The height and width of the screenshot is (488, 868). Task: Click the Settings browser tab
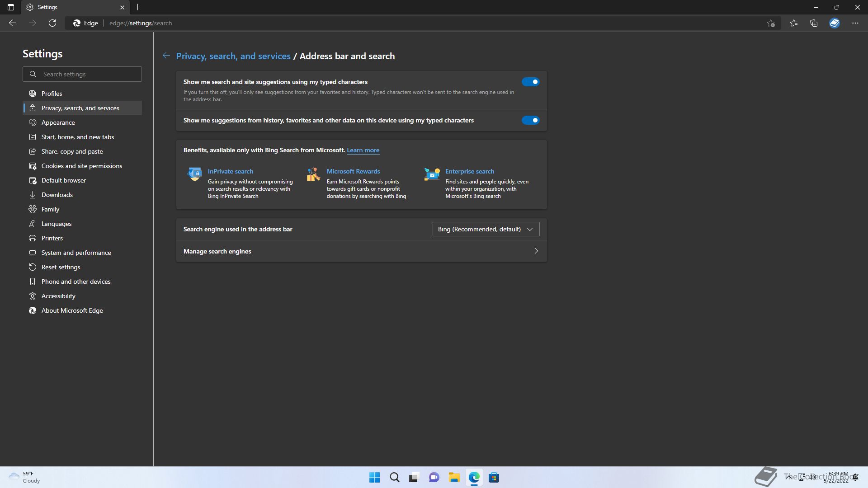(76, 7)
